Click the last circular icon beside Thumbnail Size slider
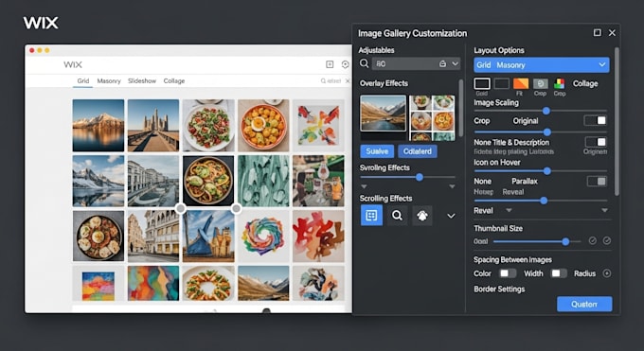The image size is (644, 351). click(607, 241)
